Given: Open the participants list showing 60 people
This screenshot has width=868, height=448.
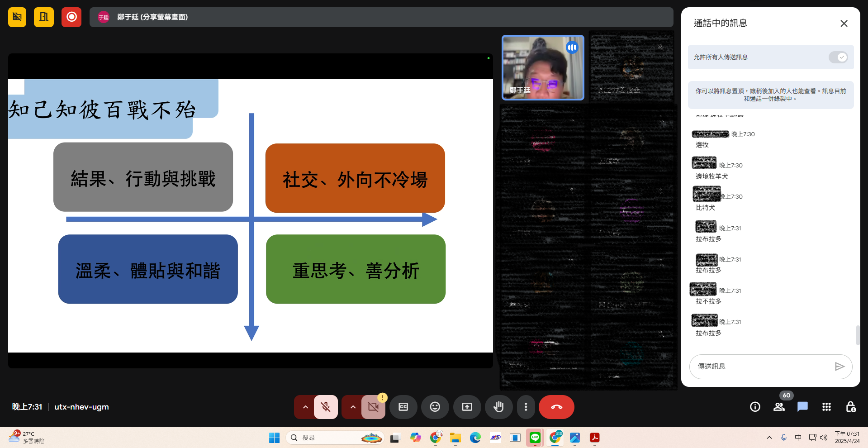Looking at the screenshot, I should pyautogui.click(x=779, y=407).
